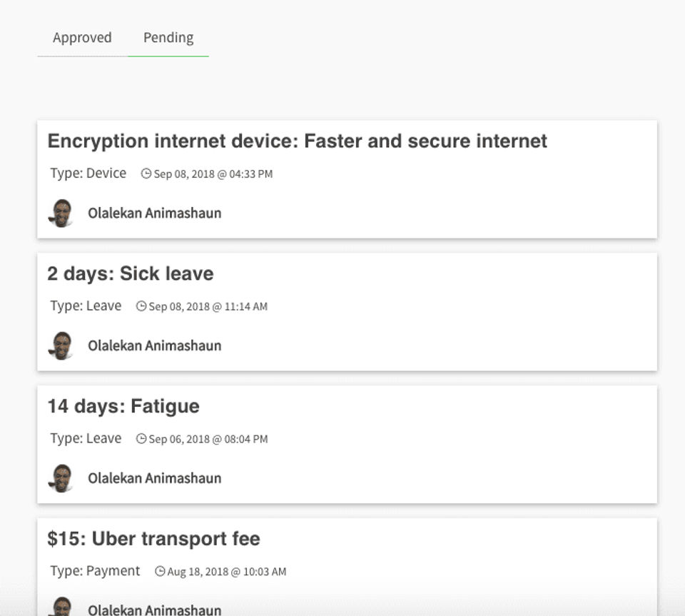Click clock icon beside Sep 08, 2018 @ 11:14 AM
This screenshot has height=616, width=685.
pyautogui.click(x=141, y=306)
